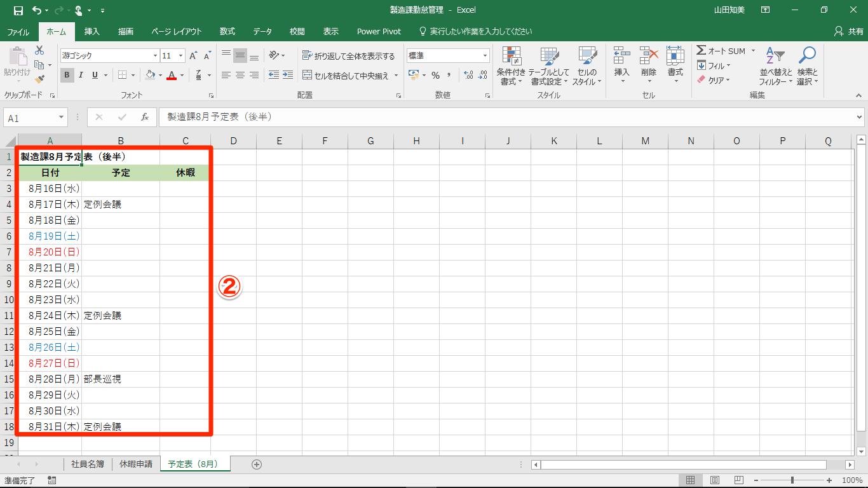Click the Borders icon
Screen dimensions: 868x488
pyautogui.click(x=123, y=75)
